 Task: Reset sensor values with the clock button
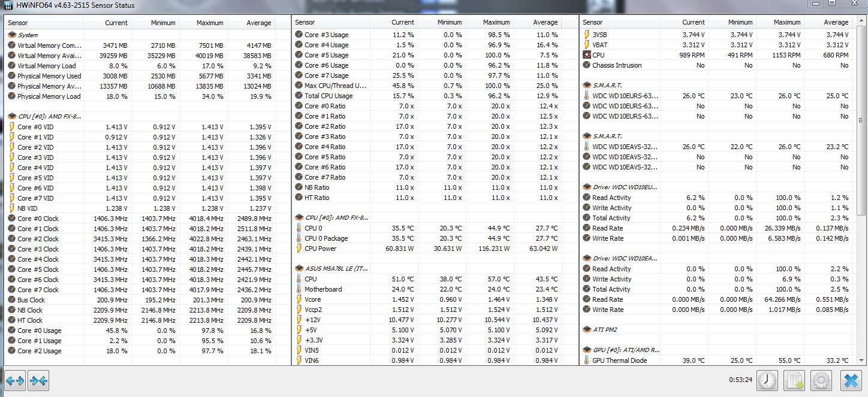(767, 380)
